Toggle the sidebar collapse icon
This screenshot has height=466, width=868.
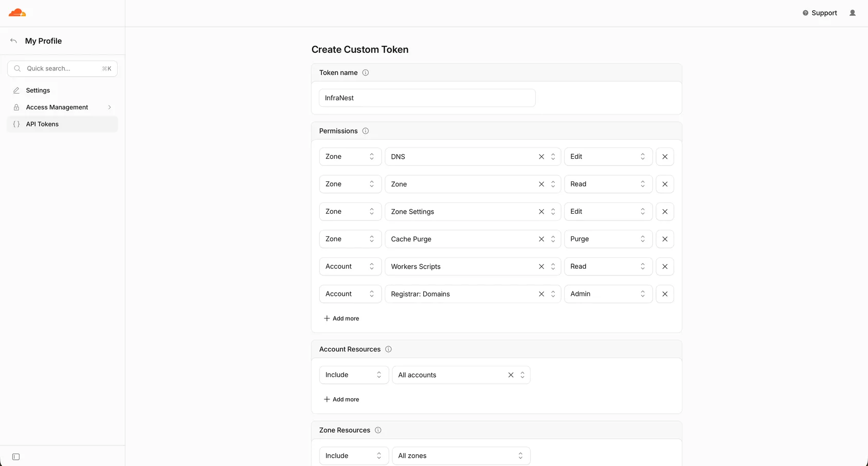(16, 457)
